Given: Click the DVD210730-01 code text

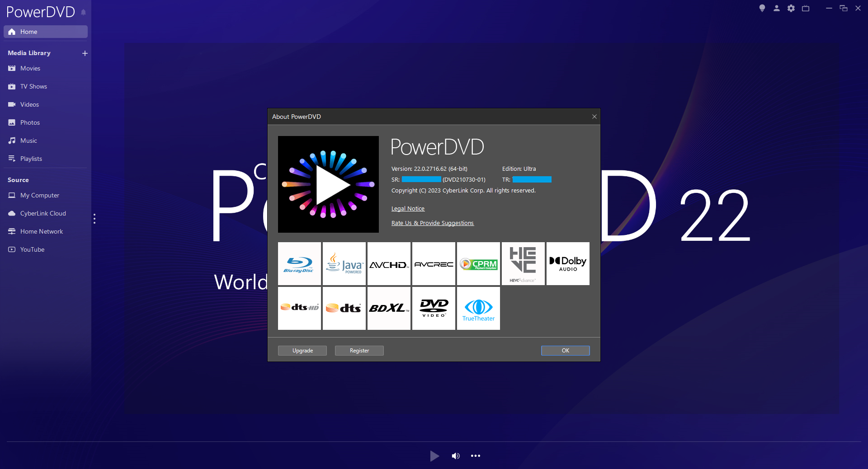Looking at the screenshot, I should tap(464, 180).
